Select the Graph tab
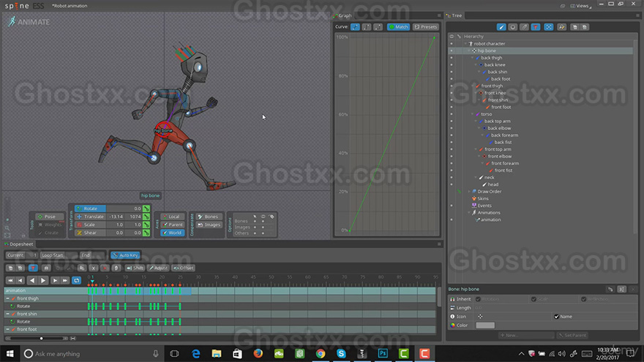 (x=342, y=15)
